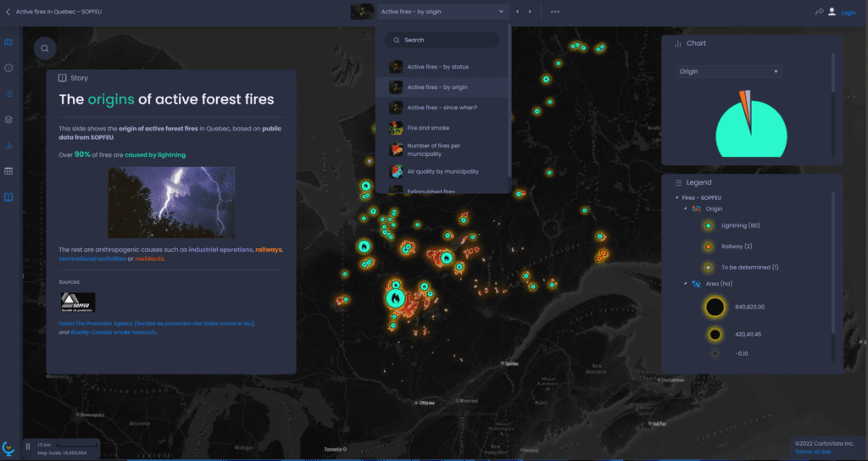Select Active fires - by origin entry
The image size is (868, 461).
(x=442, y=87)
